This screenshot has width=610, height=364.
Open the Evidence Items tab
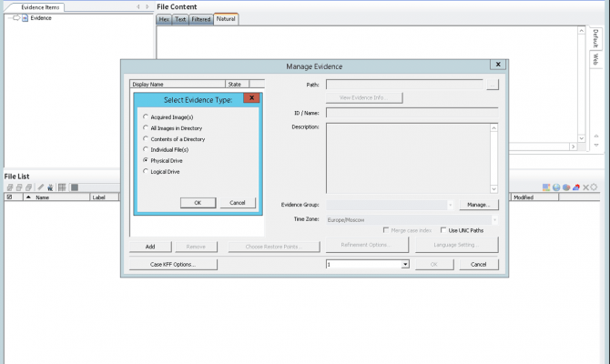pos(40,7)
